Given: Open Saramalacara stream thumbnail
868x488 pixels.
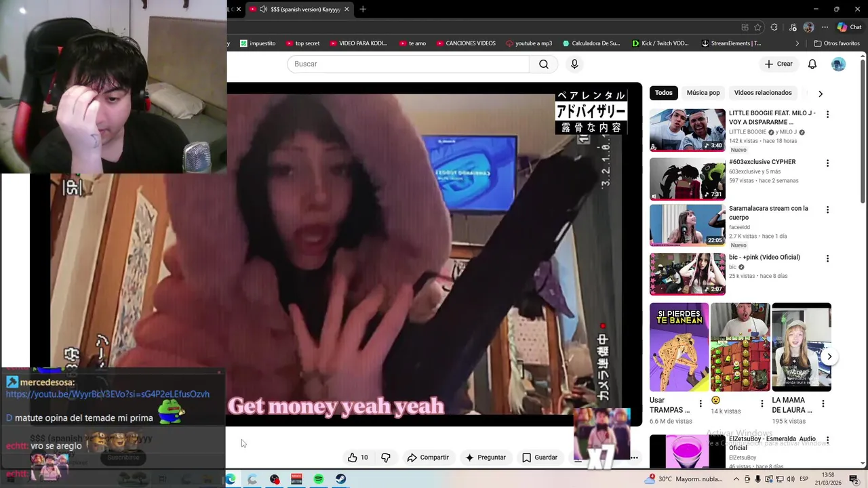Looking at the screenshot, I should coord(688,225).
